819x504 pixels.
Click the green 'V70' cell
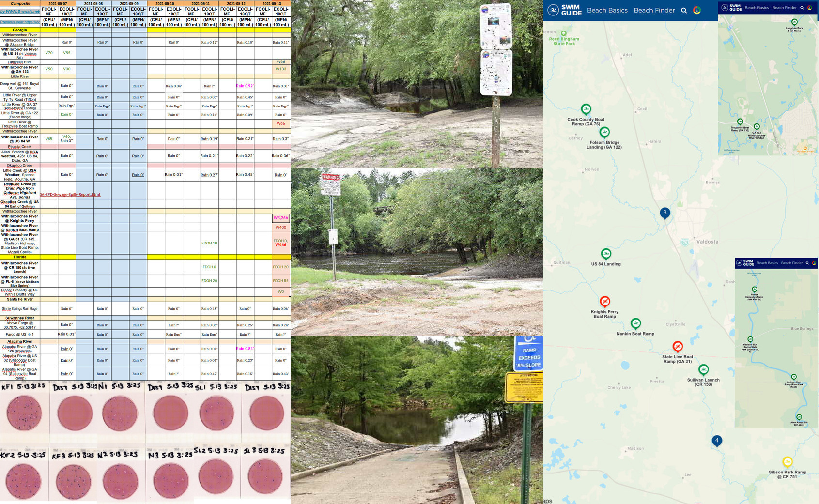[x=49, y=53]
